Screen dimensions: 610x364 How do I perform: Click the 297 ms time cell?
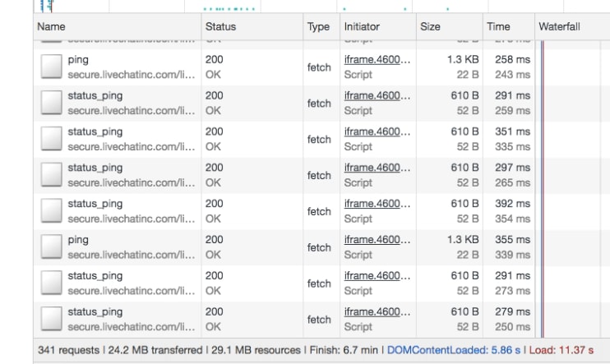point(512,168)
